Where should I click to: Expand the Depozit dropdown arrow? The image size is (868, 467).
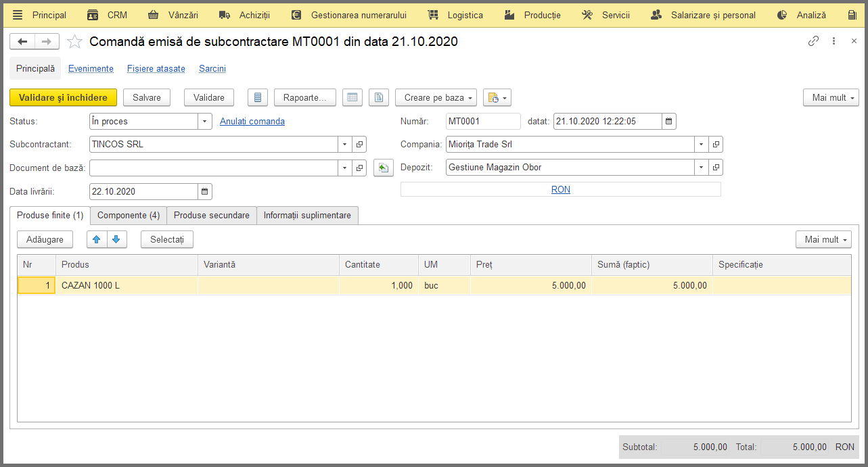702,168
